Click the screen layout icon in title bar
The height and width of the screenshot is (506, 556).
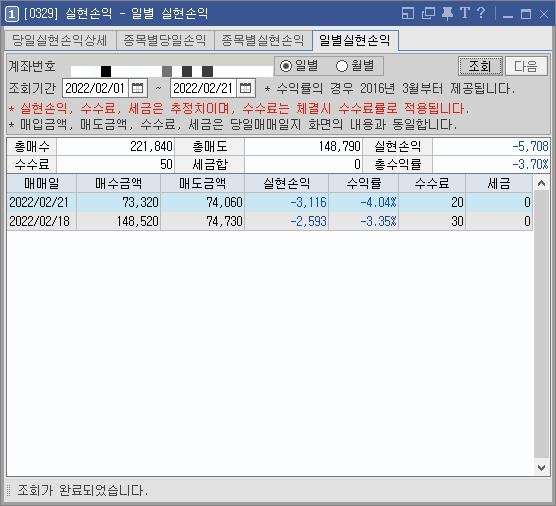click(408, 13)
